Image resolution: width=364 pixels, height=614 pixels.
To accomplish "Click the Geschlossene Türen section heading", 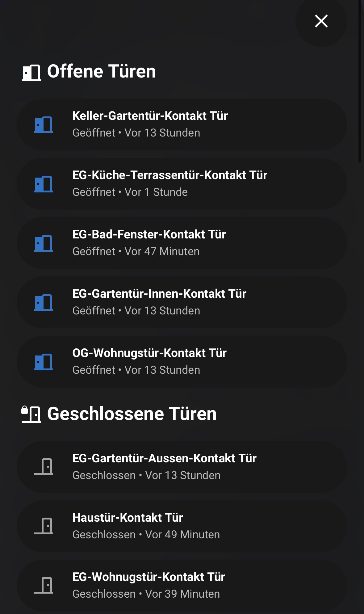I will pos(132,414).
